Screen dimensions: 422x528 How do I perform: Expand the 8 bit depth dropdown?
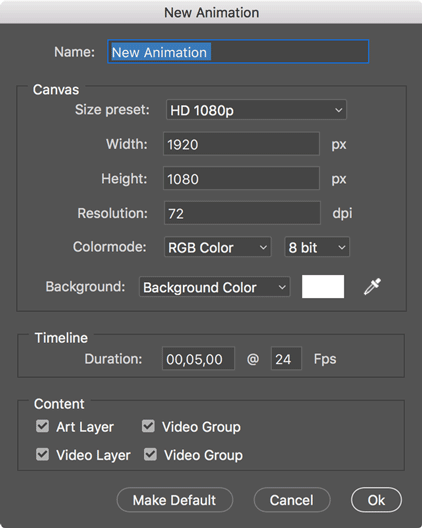tap(317, 248)
